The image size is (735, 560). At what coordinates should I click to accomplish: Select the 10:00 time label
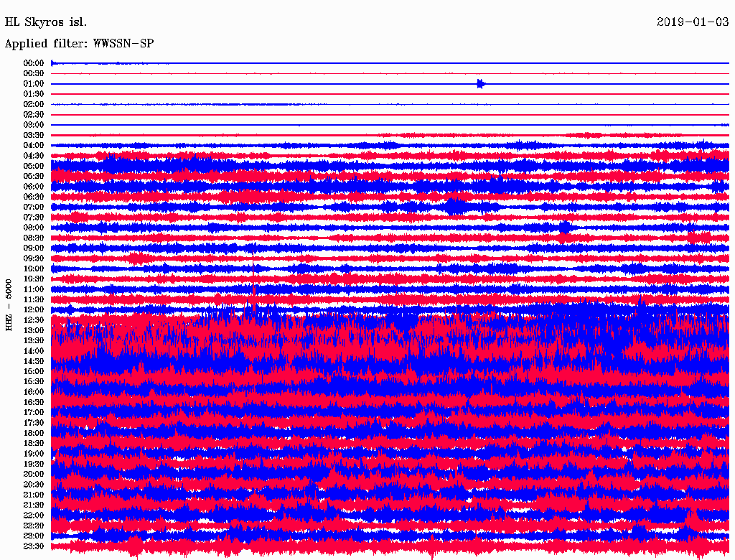pyautogui.click(x=34, y=269)
